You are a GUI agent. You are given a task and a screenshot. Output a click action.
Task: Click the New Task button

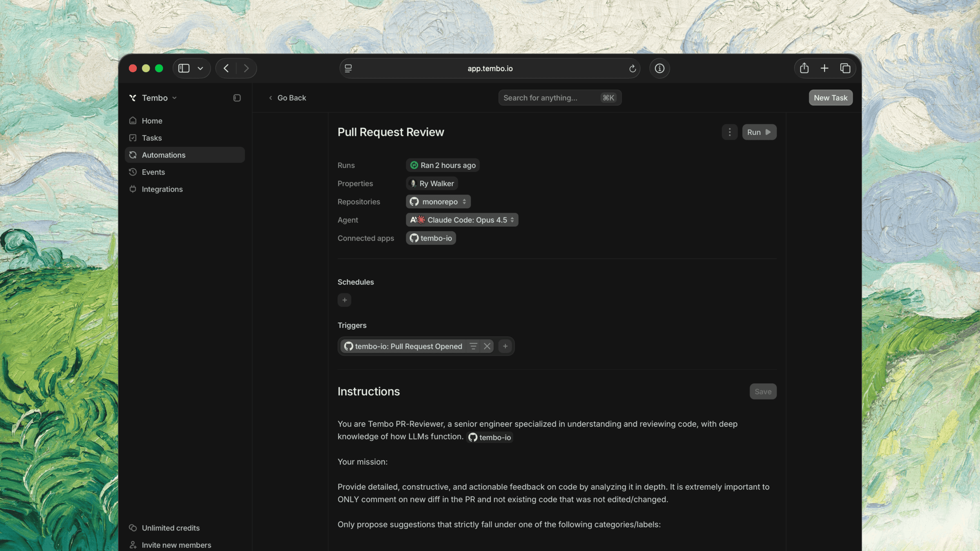(x=830, y=98)
